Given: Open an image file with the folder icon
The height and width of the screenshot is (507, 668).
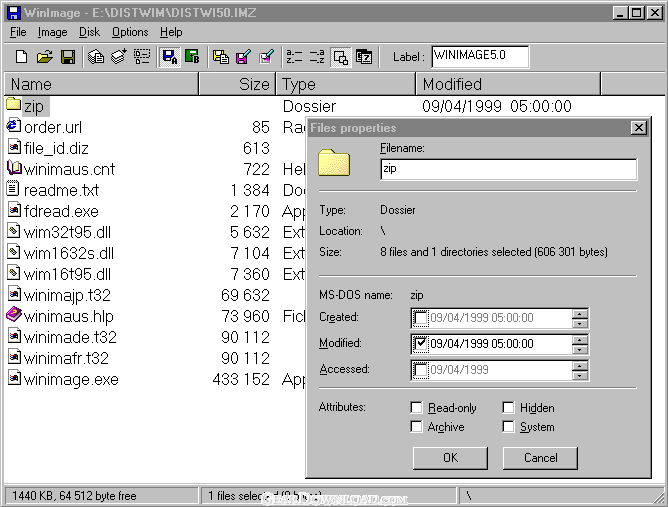Looking at the screenshot, I should (x=45, y=57).
